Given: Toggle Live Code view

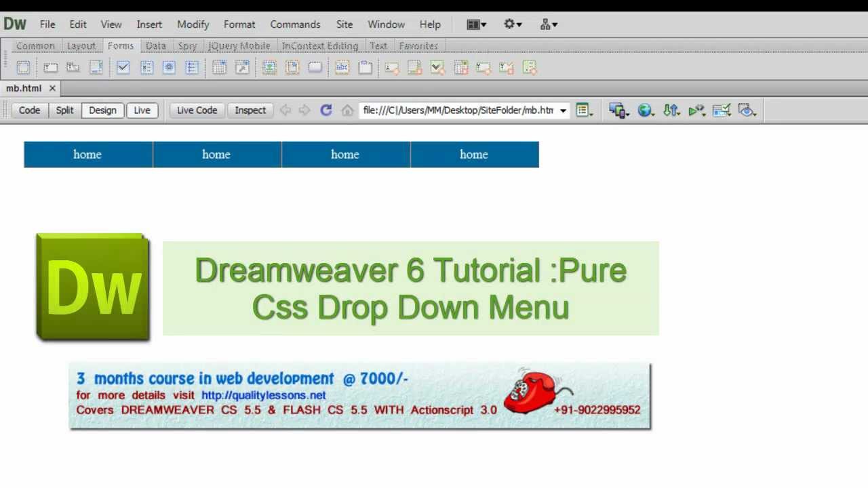Looking at the screenshot, I should [x=197, y=110].
